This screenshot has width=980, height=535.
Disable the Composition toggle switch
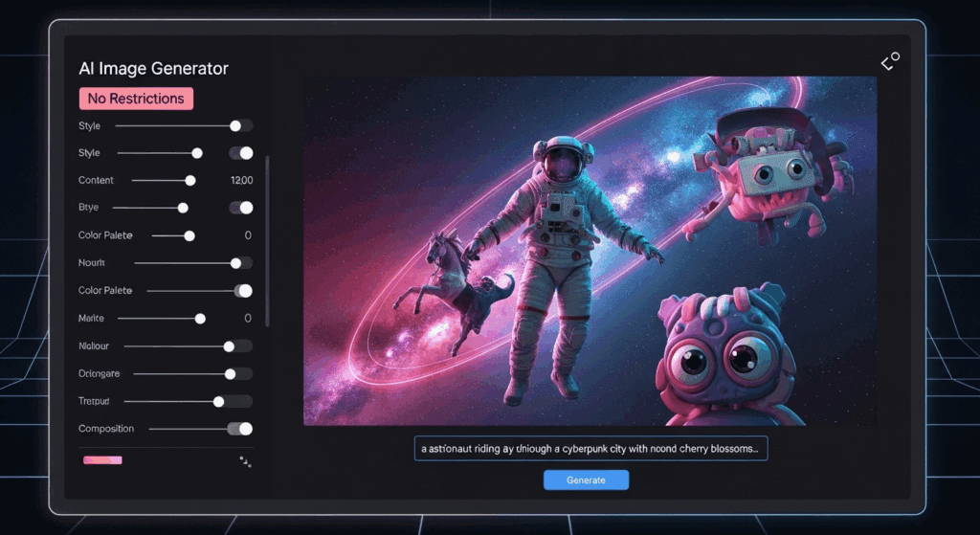tap(240, 429)
